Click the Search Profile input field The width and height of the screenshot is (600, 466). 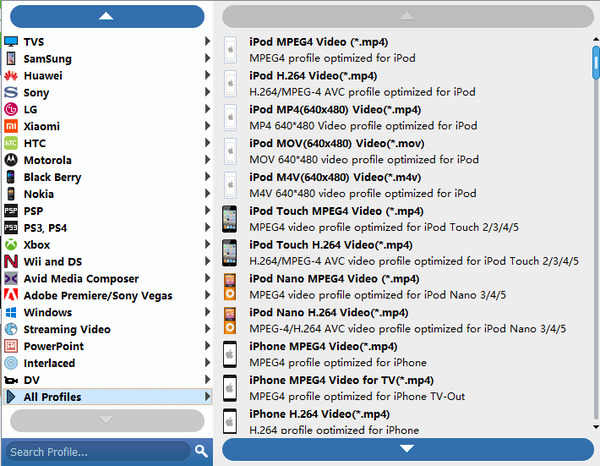coord(96,451)
